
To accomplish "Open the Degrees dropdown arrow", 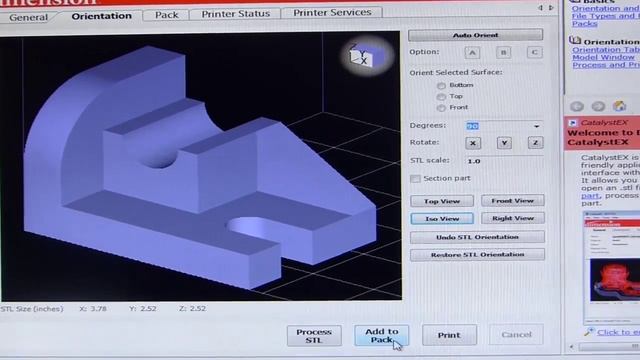I will point(536,127).
